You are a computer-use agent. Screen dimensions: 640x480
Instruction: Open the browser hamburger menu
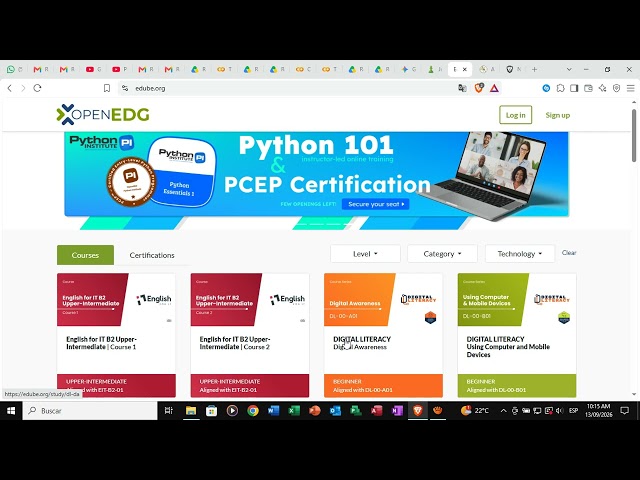[x=631, y=88]
